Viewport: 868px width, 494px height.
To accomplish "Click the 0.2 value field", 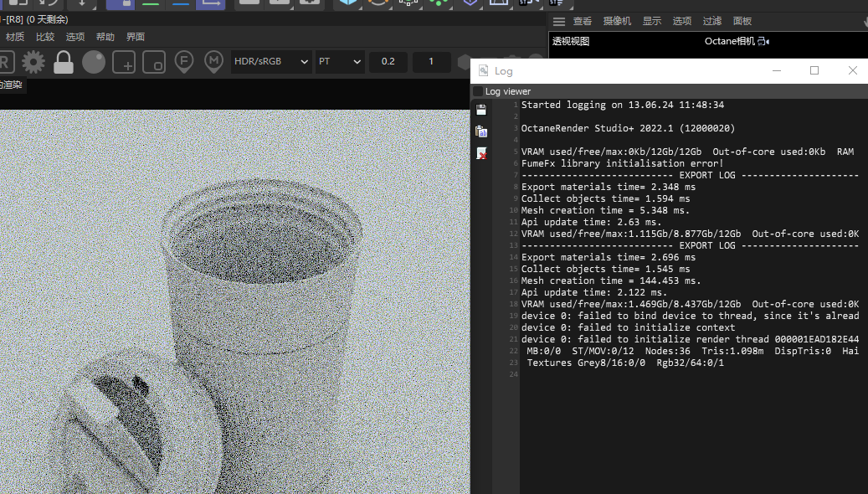I will click(388, 61).
